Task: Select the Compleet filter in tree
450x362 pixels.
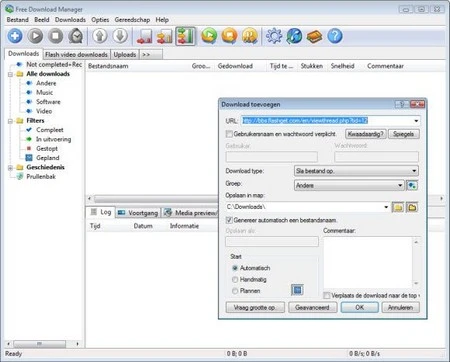Action: [x=50, y=130]
